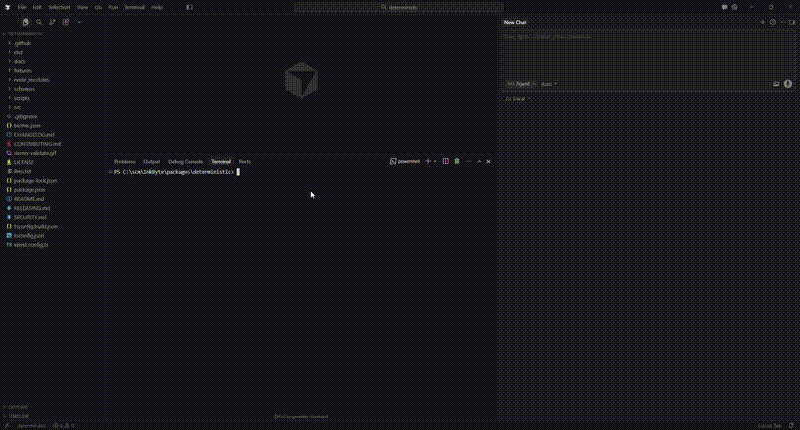
Task: Switch to the Problems panel tab
Action: 124,162
